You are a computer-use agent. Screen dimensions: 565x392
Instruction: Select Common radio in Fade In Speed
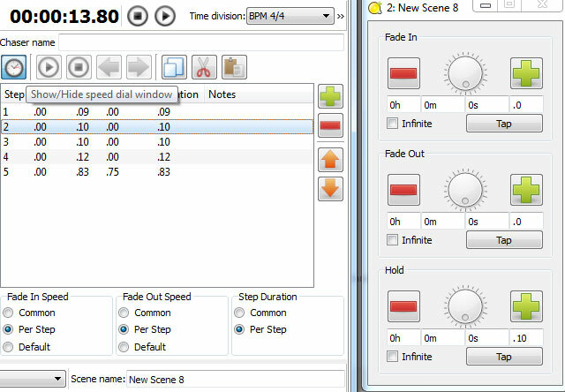coord(8,313)
